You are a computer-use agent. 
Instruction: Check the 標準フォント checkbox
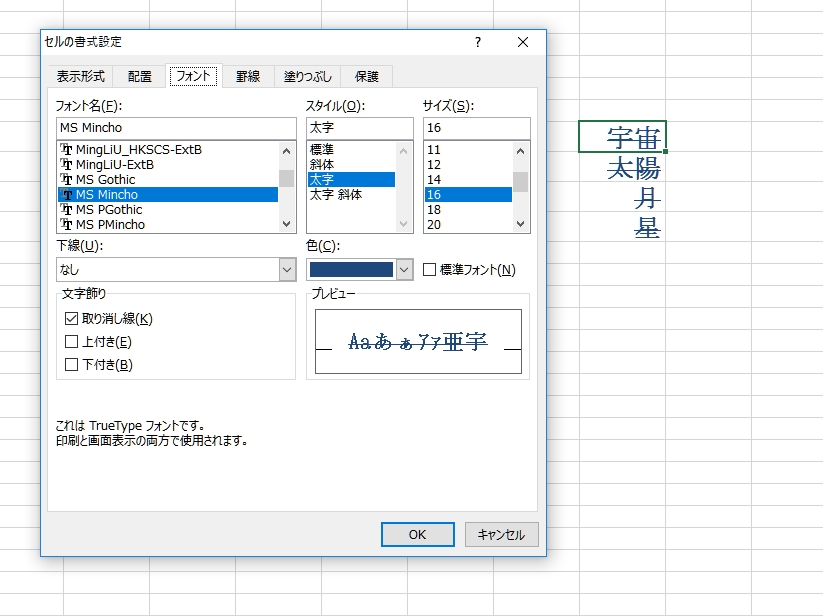coord(430,270)
